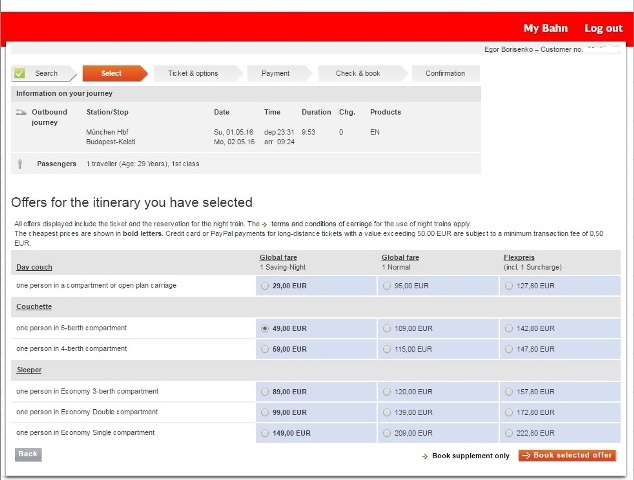
Task: Open the Day couch info link
Action: click(x=34, y=267)
